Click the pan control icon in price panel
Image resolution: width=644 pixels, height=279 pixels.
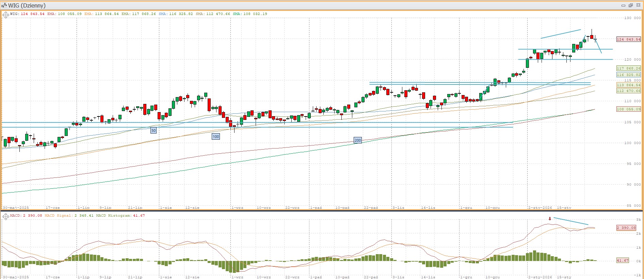point(5,15)
